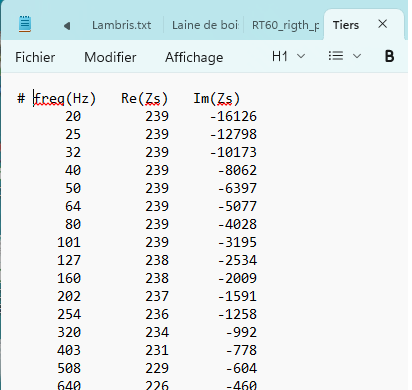Open the Modifier menu

click(110, 57)
